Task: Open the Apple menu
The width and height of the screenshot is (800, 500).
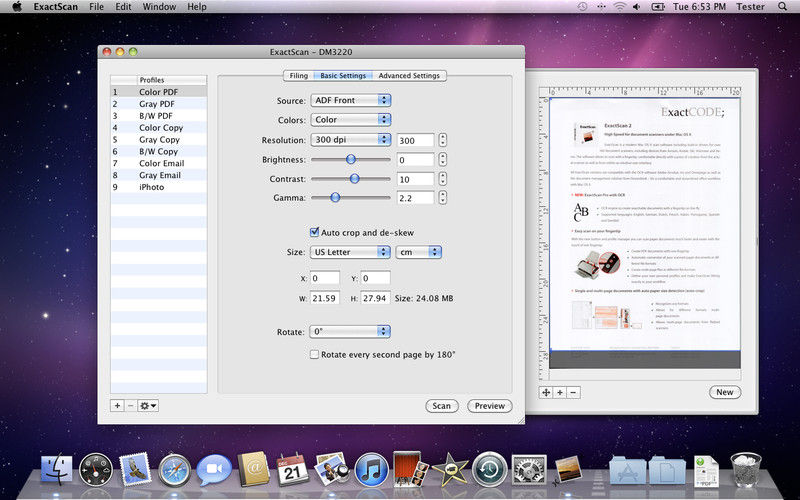Action: [x=17, y=7]
